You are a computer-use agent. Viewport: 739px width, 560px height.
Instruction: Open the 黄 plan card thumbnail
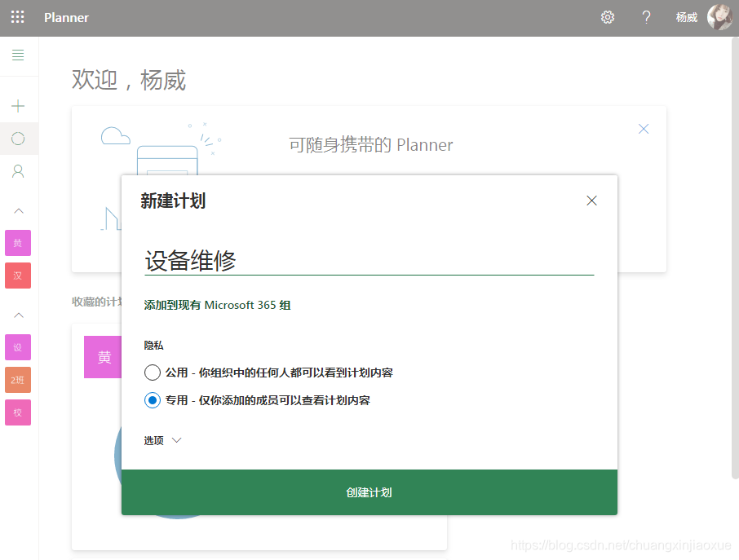tap(103, 357)
